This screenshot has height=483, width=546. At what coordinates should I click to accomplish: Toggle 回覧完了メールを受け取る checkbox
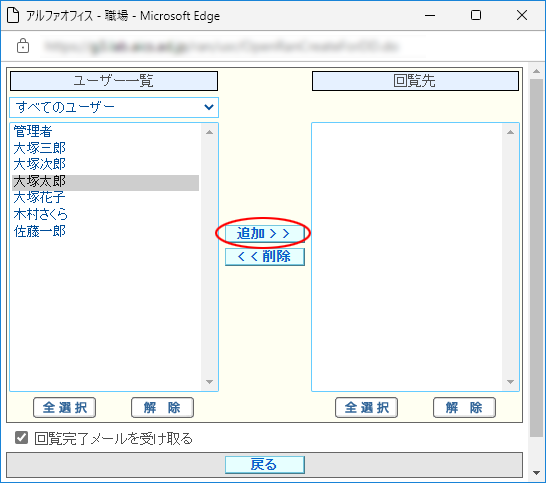(21, 438)
